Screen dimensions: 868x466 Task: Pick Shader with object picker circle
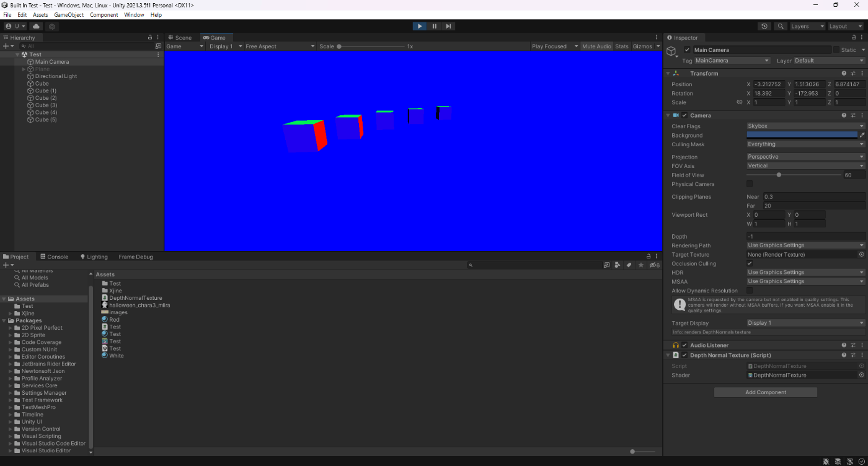click(x=861, y=375)
